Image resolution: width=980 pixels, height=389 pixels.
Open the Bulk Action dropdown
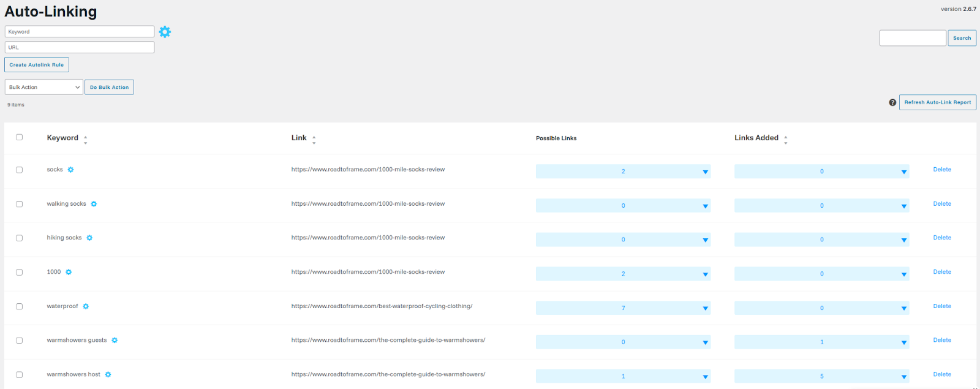click(44, 87)
